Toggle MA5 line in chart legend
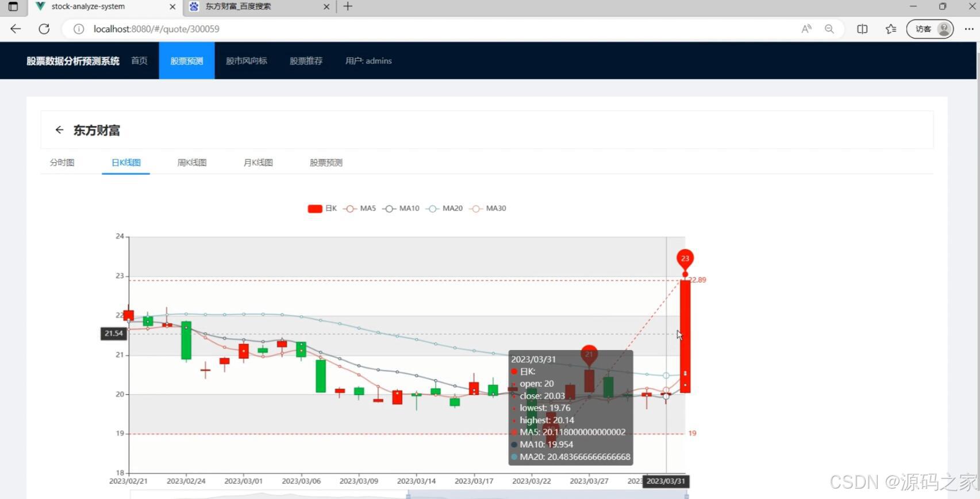This screenshot has width=980, height=499. coord(359,209)
